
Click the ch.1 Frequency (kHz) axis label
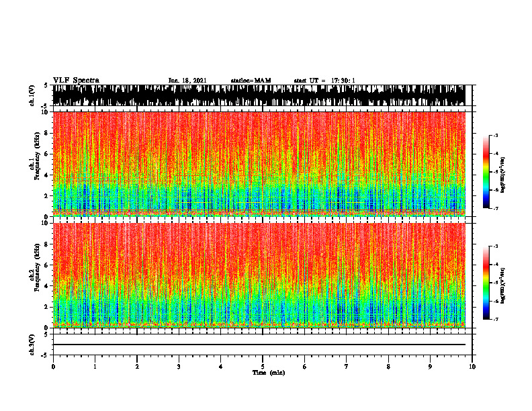pos(37,156)
